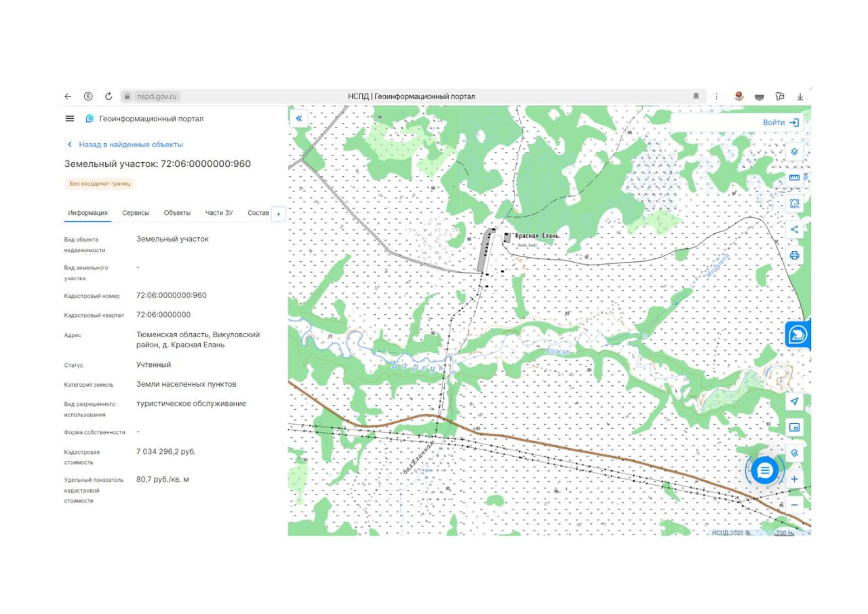Click the padlock site security icon
The height and width of the screenshot is (614, 868).
pos(126,96)
